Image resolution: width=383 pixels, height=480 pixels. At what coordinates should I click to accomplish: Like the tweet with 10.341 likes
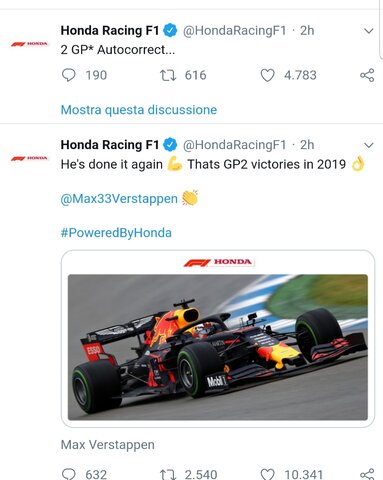(267, 474)
